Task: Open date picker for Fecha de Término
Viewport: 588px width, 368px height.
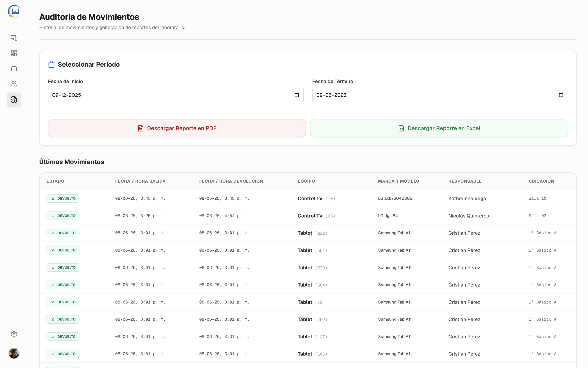Action: pyautogui.click(x=561, y=95)
